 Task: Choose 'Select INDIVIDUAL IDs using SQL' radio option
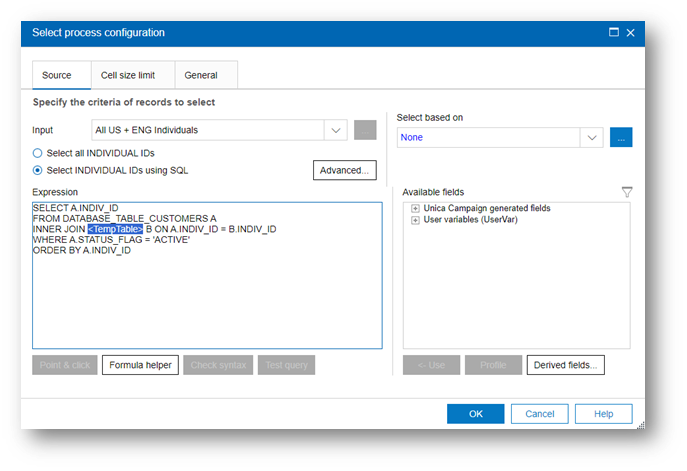tap(38, 170)
